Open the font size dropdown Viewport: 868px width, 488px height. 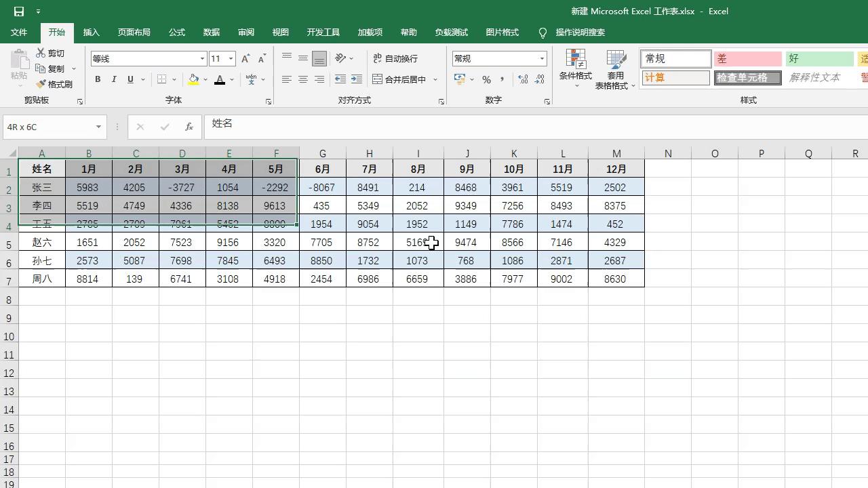coord(229,58)
